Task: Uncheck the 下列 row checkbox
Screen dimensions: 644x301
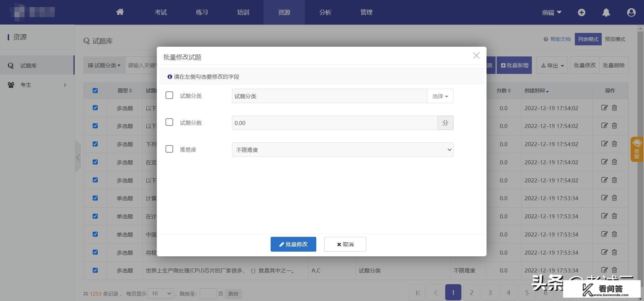Action: (95, 144)
